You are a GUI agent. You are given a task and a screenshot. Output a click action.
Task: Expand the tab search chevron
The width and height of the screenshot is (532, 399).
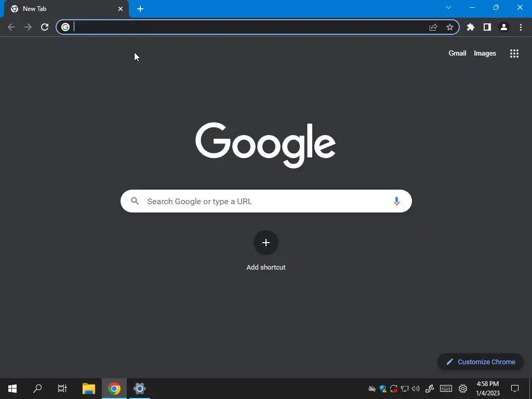tap(448, 7)
